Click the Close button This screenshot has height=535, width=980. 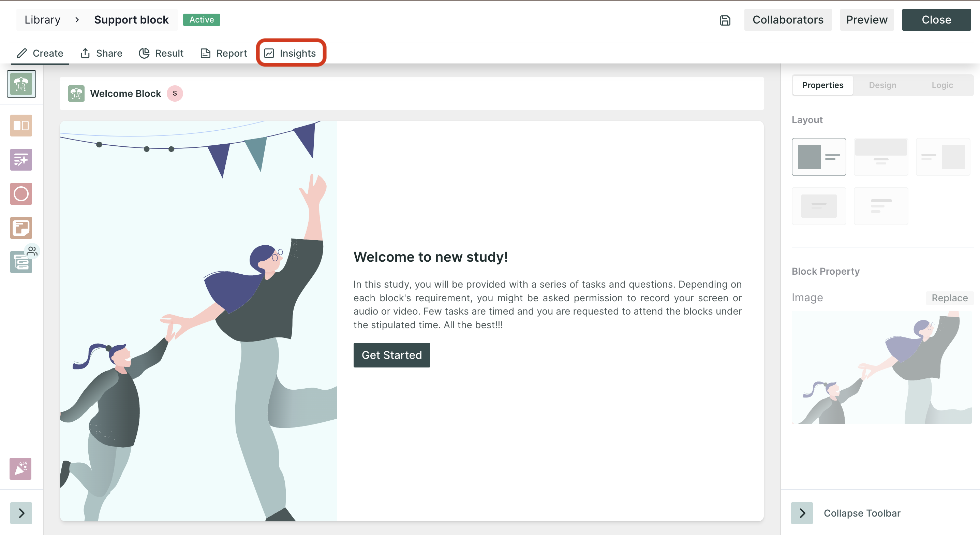[936, 20]
